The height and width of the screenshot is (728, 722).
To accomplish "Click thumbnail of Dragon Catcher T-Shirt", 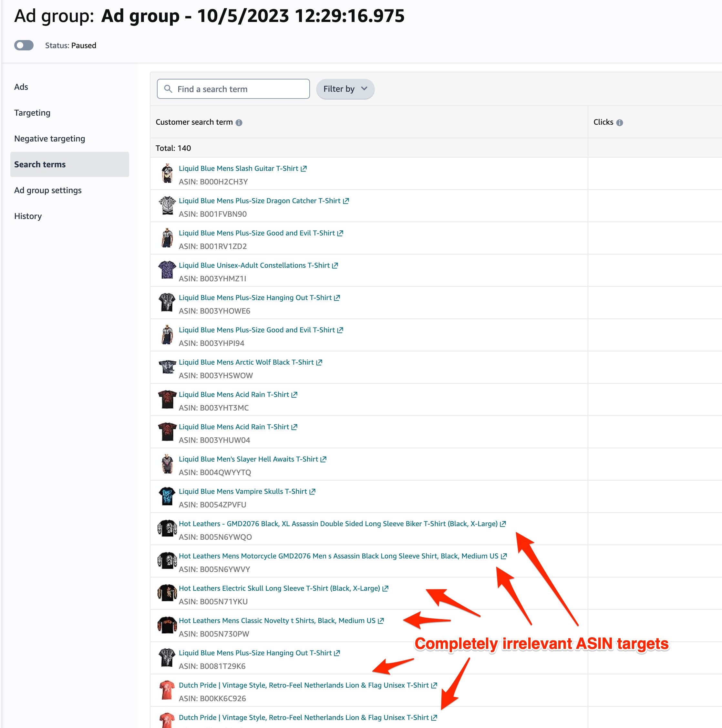I will tap(167, 206).
